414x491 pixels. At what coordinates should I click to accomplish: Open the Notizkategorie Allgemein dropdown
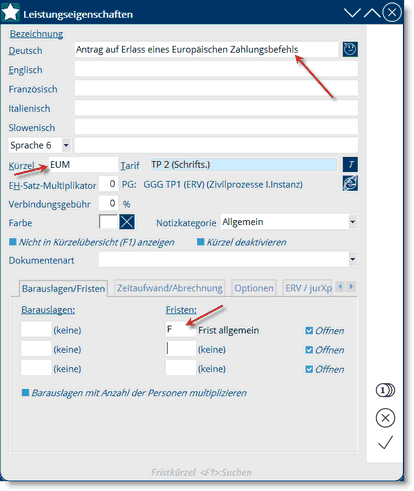pos(353,222)
